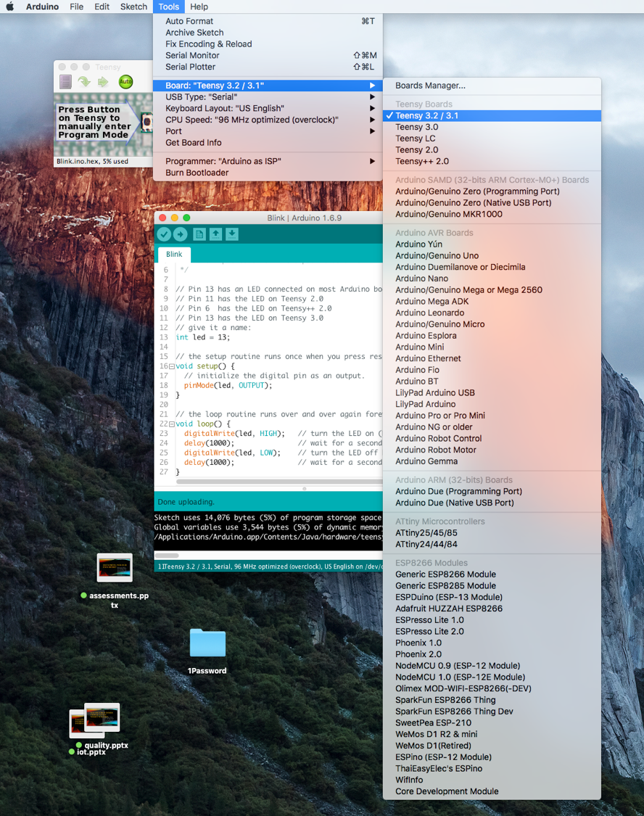
Task: Open the USB Type: "Serial" submenu
Action: point(268,96)
